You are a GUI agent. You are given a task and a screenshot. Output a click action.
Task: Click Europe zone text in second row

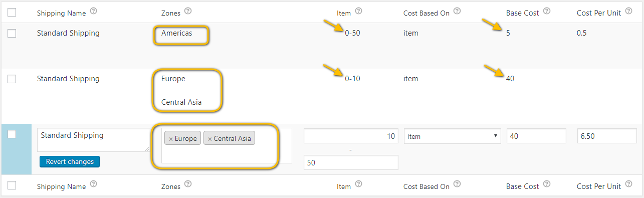[x=173, y=79]
